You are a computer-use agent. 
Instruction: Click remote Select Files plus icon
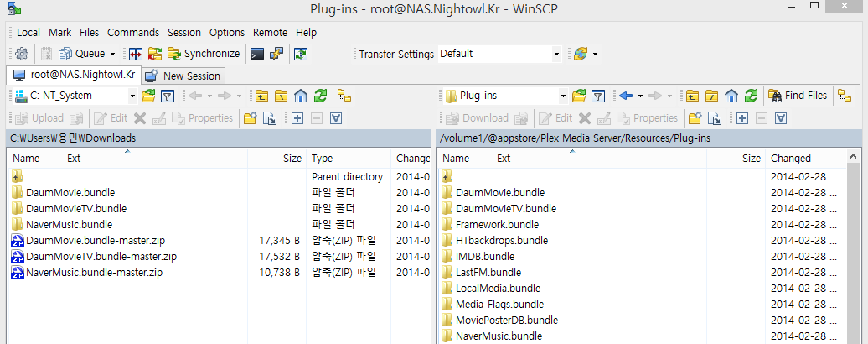[x=741, y=118]
